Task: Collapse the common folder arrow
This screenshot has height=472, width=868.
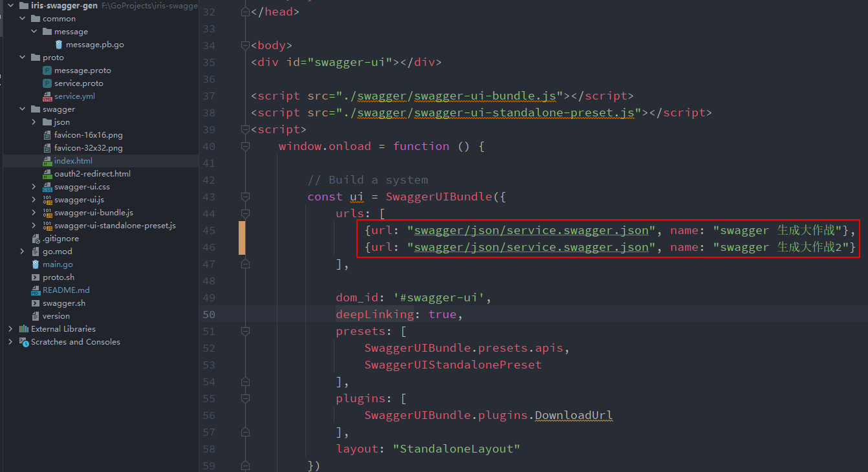Action: (x=23, y=19)
